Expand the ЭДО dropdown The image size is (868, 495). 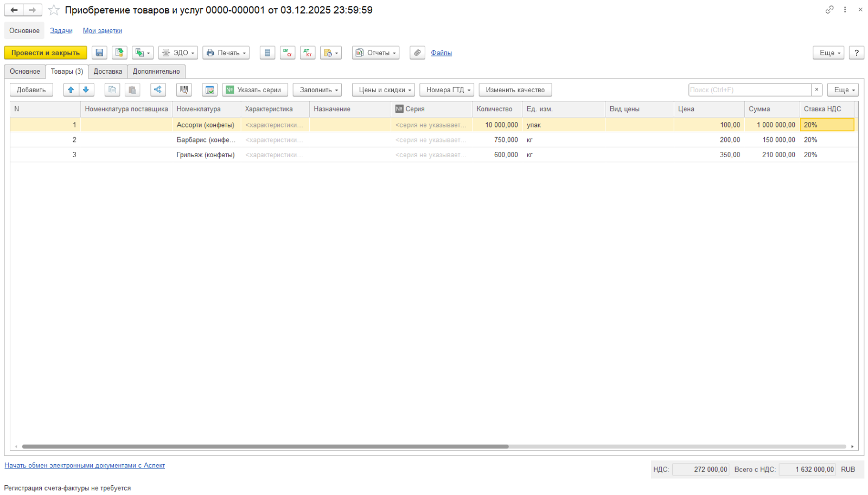pos(178,53)
